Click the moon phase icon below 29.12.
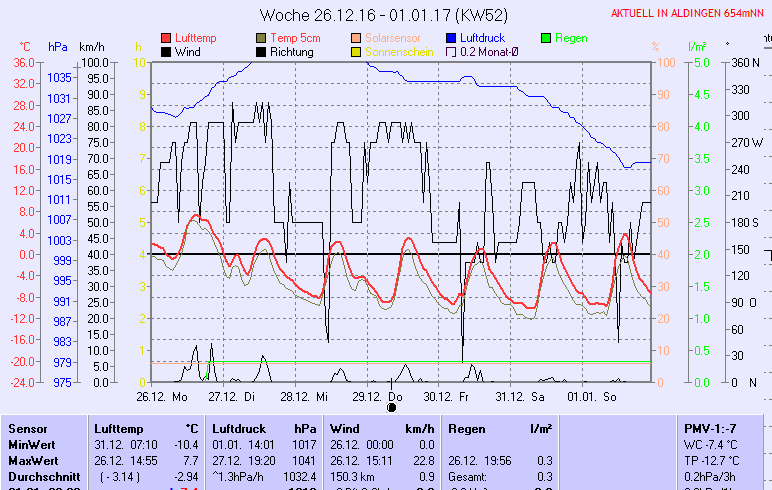 [x=391, y=407]
